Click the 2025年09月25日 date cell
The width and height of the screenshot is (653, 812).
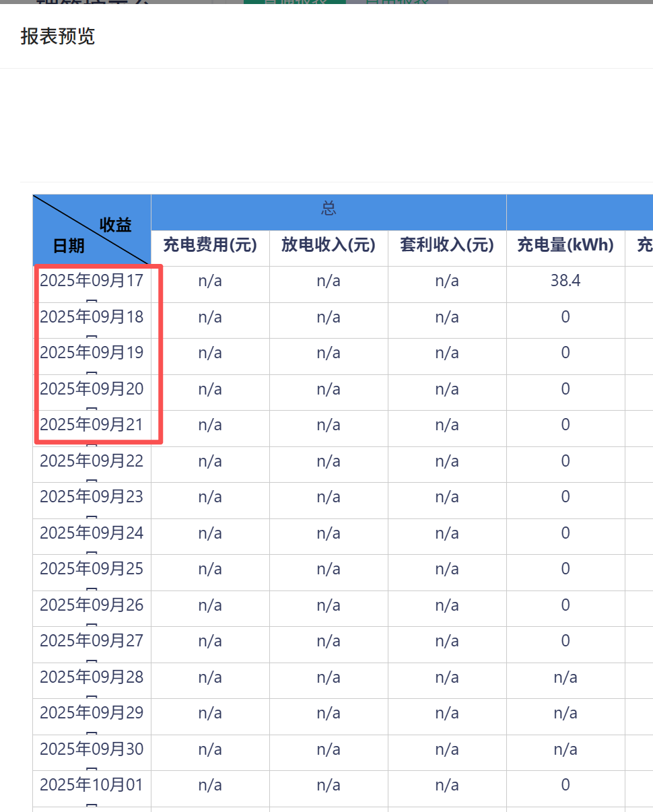click(x=92, y=570)
